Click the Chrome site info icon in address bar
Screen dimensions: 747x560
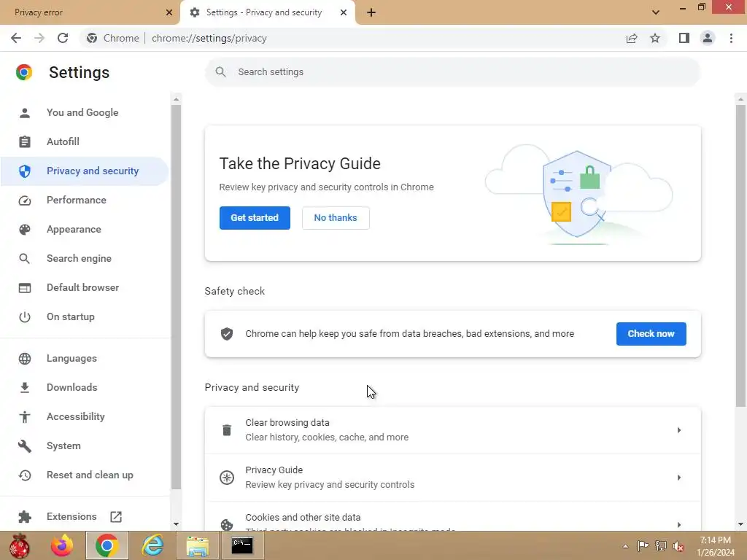[x=92, y=38]
